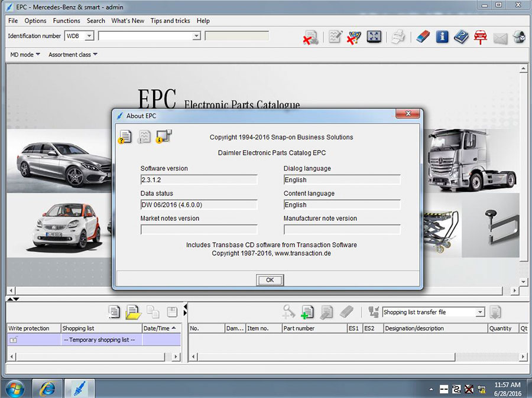The image size is (532, 398).
Task: Click the notes pad toolbar icon
Action: coord(335,37)
